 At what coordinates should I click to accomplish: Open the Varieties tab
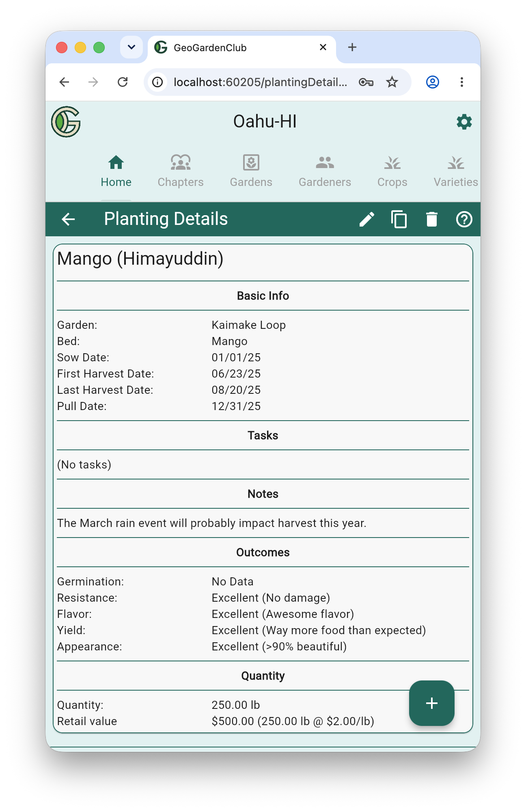pos(456,171)
